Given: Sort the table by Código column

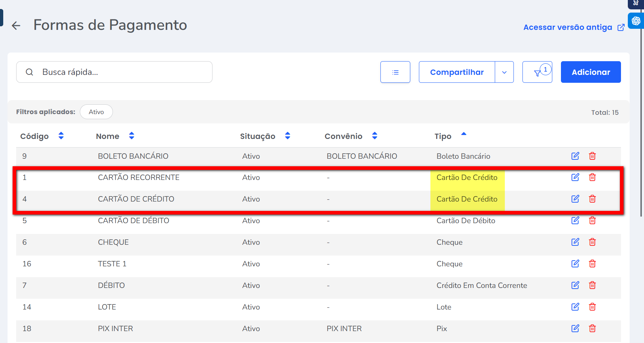Looking at the screenshot, I should [61, 136].
